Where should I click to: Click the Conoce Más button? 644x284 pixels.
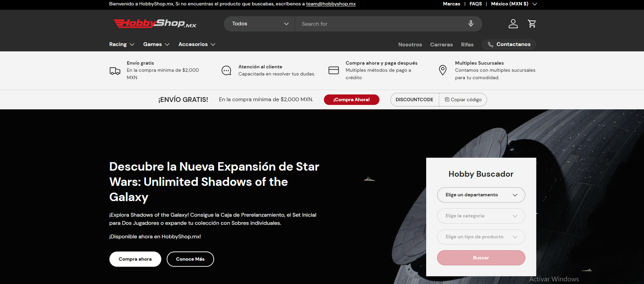190,259
